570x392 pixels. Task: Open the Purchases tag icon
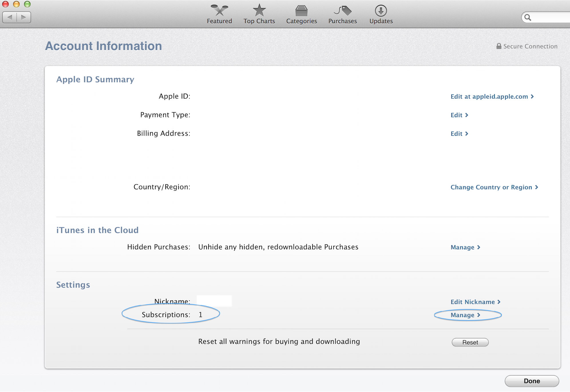pyautogui.click(x=343, y=11)
